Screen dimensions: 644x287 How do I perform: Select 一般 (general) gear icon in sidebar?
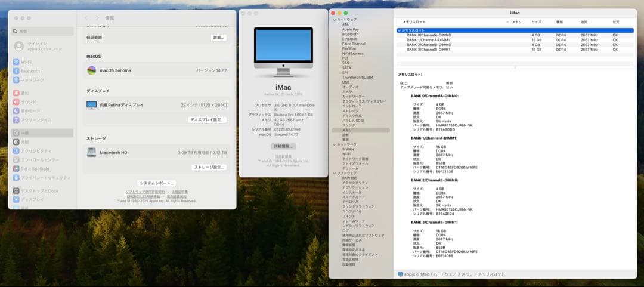[16, 133]
